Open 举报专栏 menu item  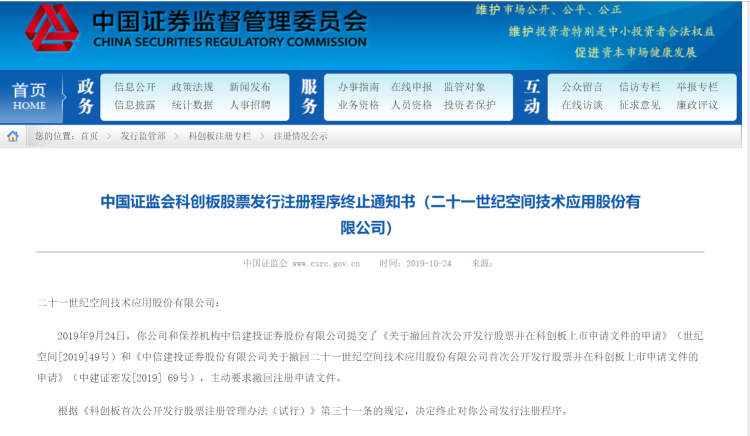point(697,87)
